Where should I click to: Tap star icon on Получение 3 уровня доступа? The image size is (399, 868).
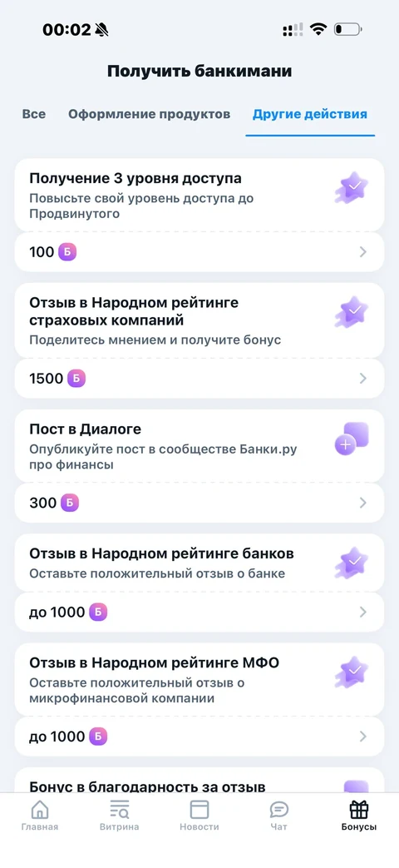coord(352,188)
